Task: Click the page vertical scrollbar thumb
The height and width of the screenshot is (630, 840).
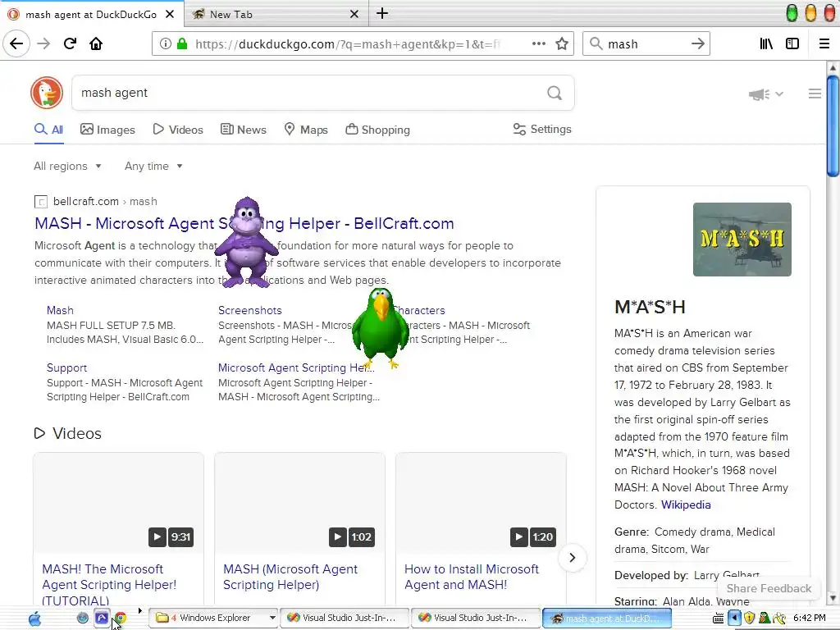Action: tap(833, 126)
